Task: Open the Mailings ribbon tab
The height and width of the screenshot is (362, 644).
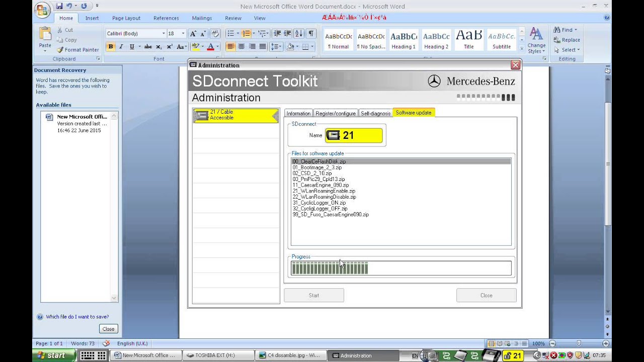Action: click(202, 18)
